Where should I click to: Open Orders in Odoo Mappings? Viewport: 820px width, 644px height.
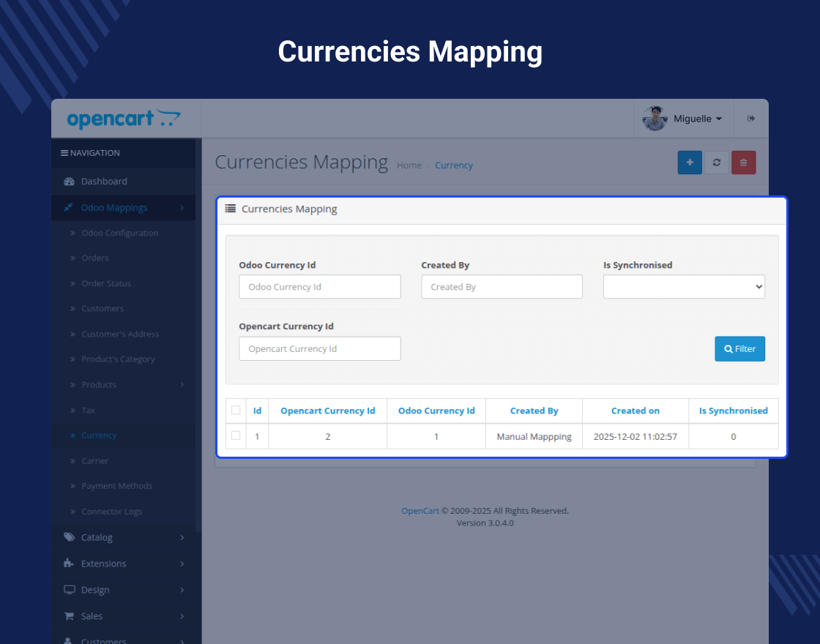pos(95,258)
